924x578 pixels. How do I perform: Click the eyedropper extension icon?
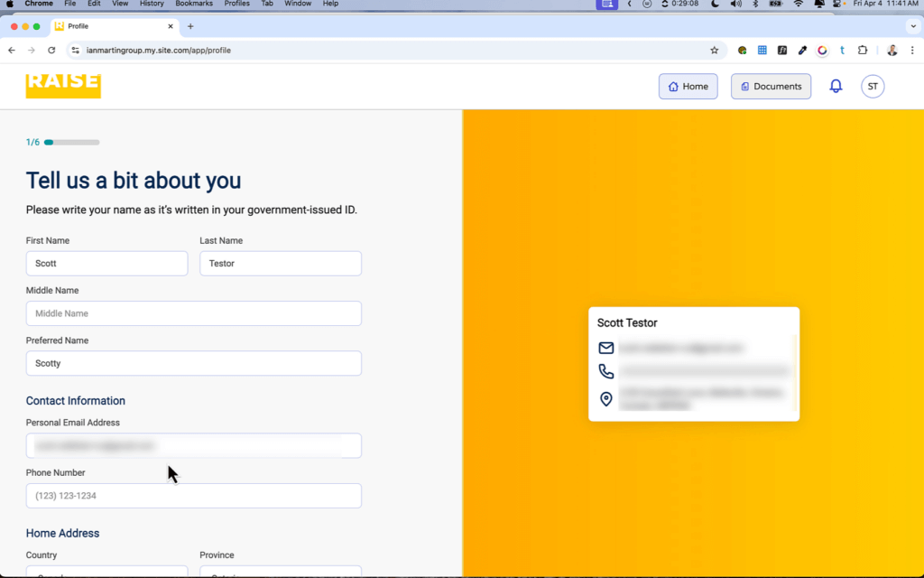pos(802,51)
